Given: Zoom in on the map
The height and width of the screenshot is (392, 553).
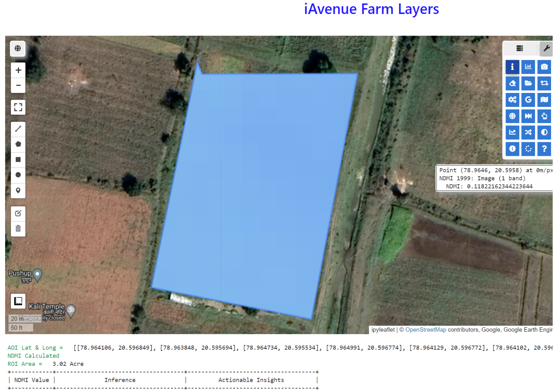Looking at the screenshot, I should coord(18,70).
